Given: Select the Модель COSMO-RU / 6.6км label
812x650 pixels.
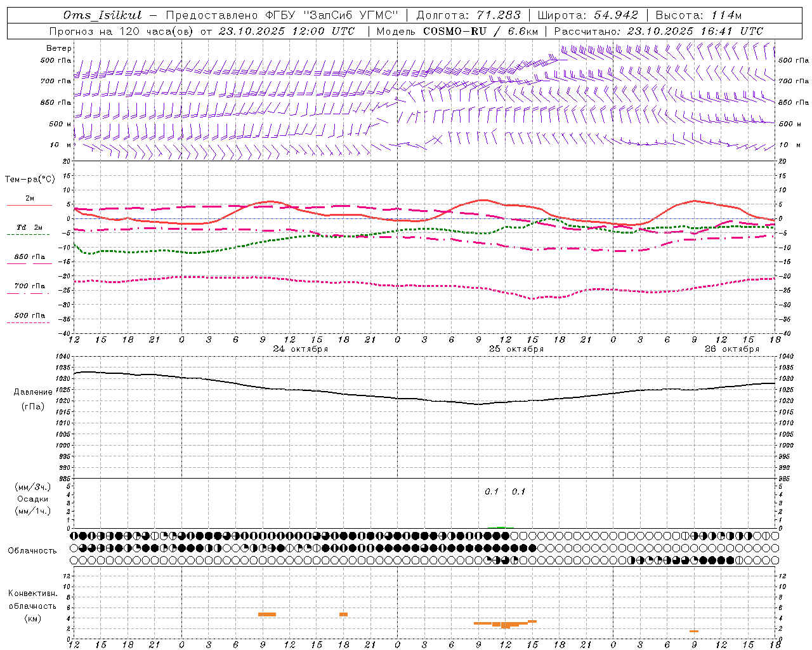Looking at the screenshot, I should (457, 31).
